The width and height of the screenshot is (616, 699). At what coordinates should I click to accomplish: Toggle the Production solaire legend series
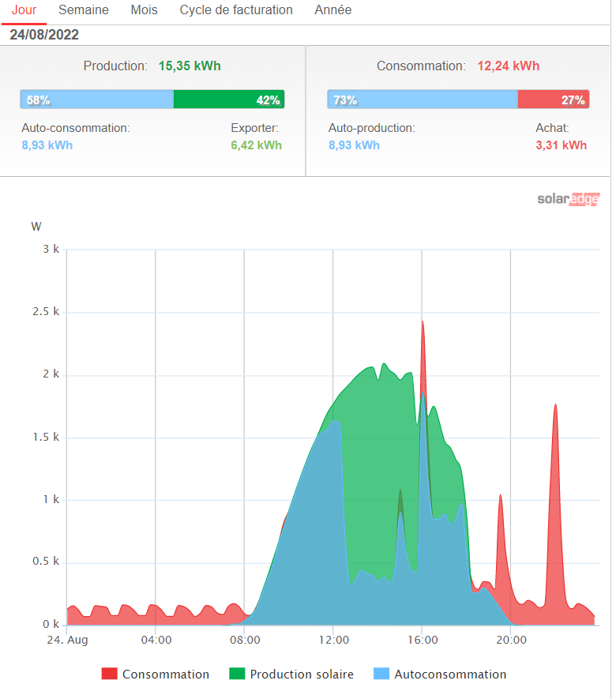[301, 674]
